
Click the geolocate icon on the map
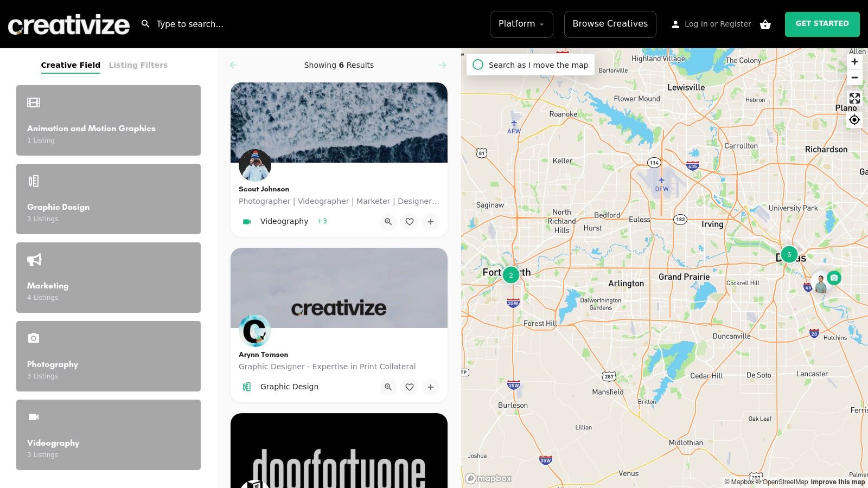(854, 120)
